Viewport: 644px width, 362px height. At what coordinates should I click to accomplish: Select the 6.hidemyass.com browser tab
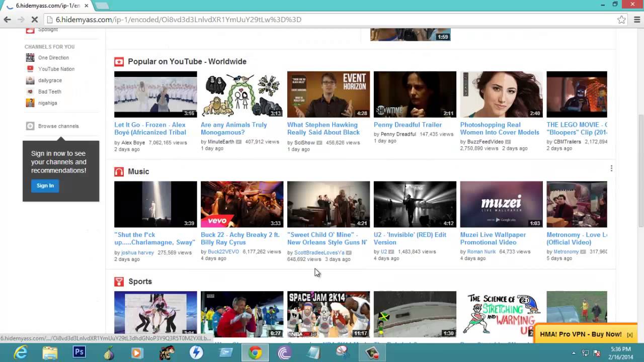pos(48,6)
